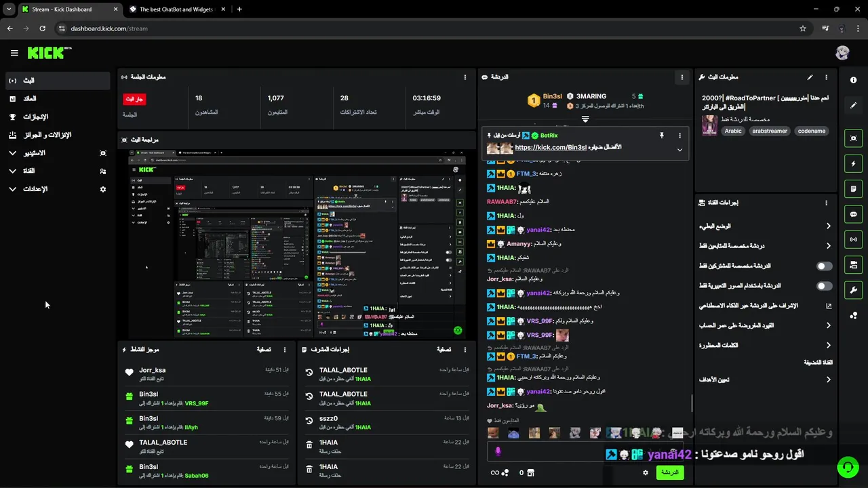Open AI chat moderation external link

[x=828, y=306]
